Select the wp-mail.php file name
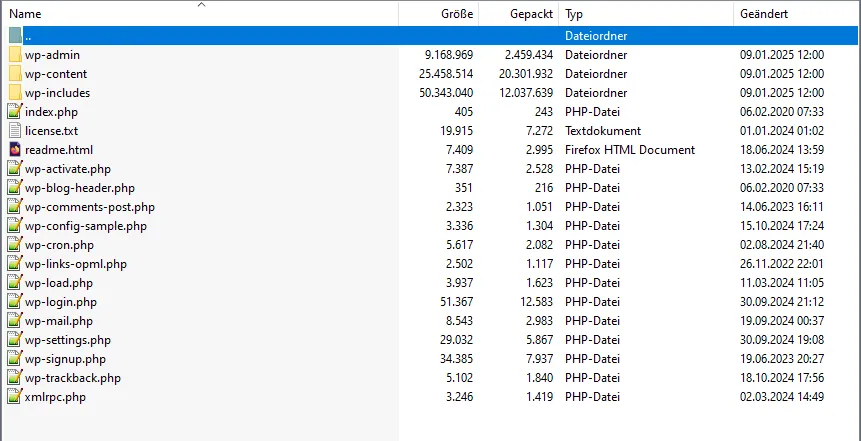This screenshot has width=861, height=441. coord(59,321)
